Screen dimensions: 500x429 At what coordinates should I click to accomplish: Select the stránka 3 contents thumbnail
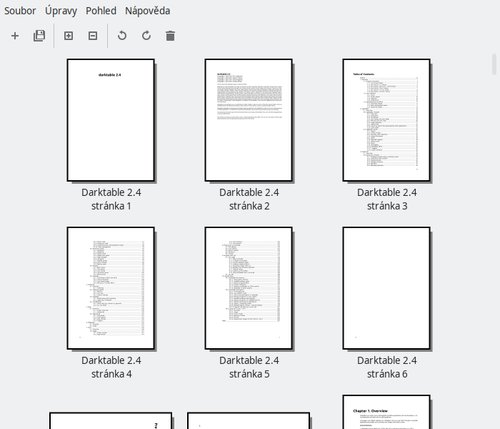tap(386, 120)
